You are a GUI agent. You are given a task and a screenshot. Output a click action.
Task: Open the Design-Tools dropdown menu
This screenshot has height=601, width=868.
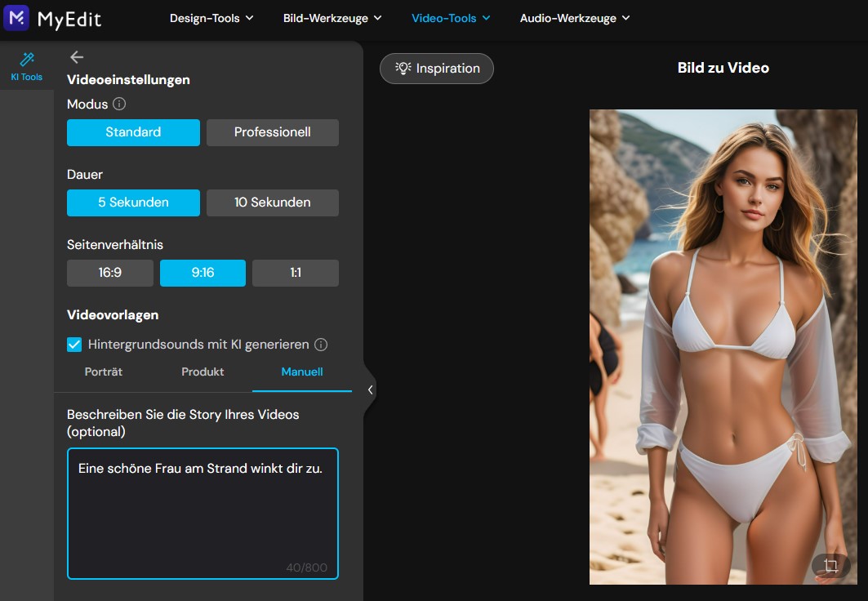(211, 18)
